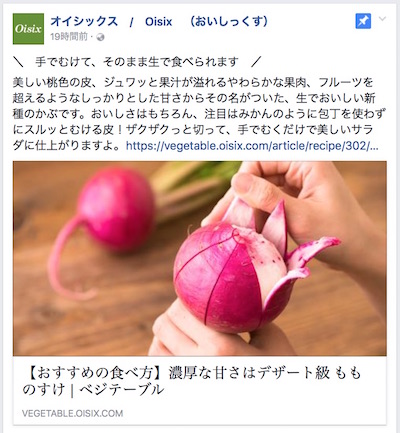Click the hand peeling the turnip skin

coord(300,207)
